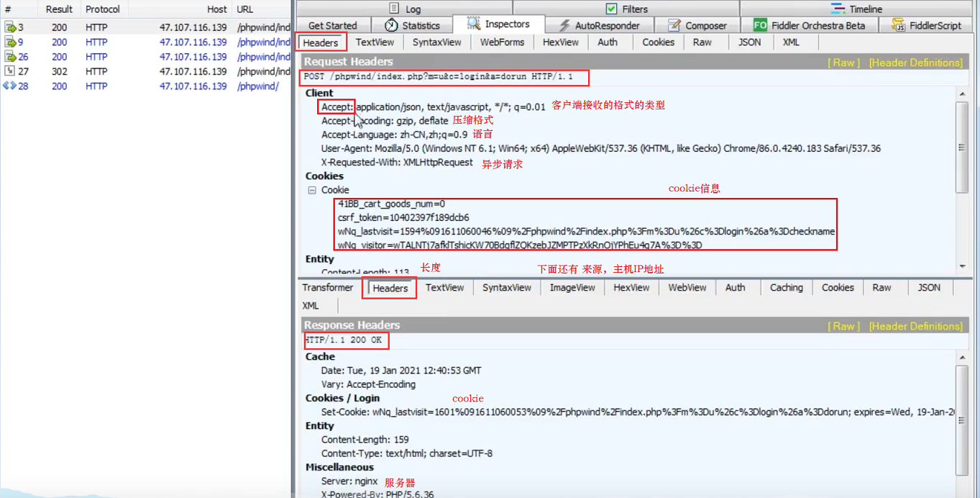Open the response ImageView tab
The width and height of the screenshot is (980, 498).
572,288
